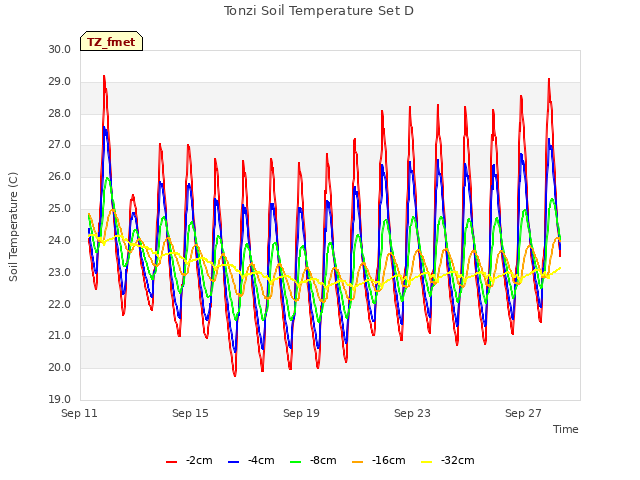Viewport: 640px width, 480px height.
Task: Click the Sep 15 tick label
Action: 190,413
